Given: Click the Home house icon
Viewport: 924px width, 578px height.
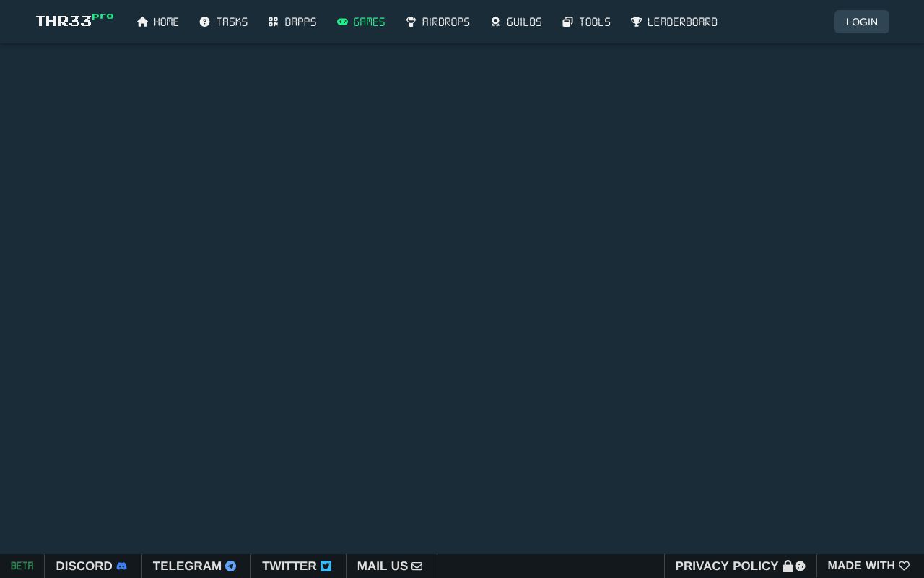Looking at the screenshot, I should click(x=142, y=22).
